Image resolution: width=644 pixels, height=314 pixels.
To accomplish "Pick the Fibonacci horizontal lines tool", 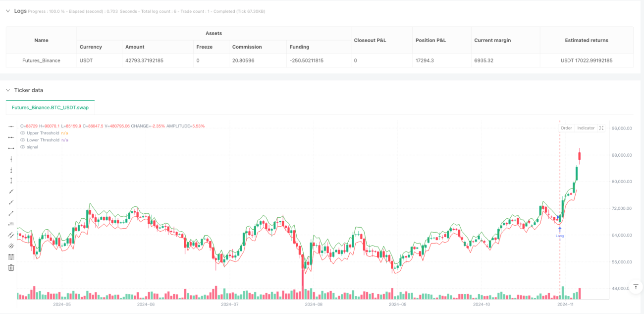I will pos(11,257).
